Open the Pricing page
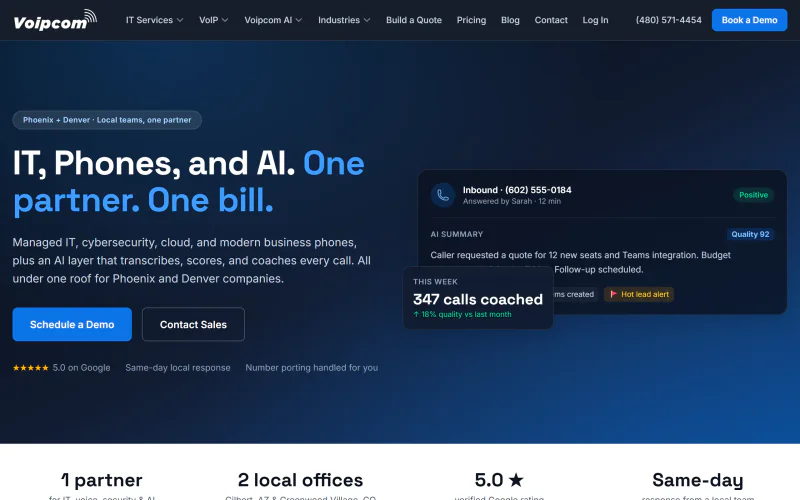 click(471, 20)
